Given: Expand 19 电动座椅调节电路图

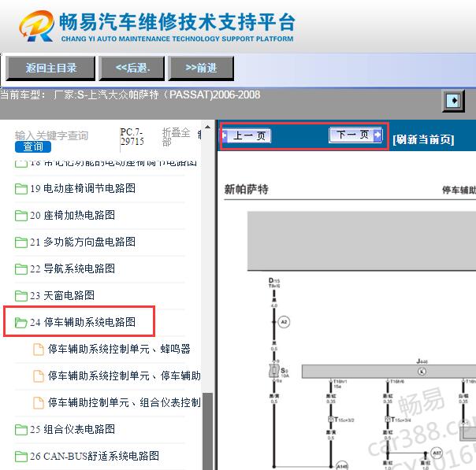Looking at the screenshot, I should (83, 188).
